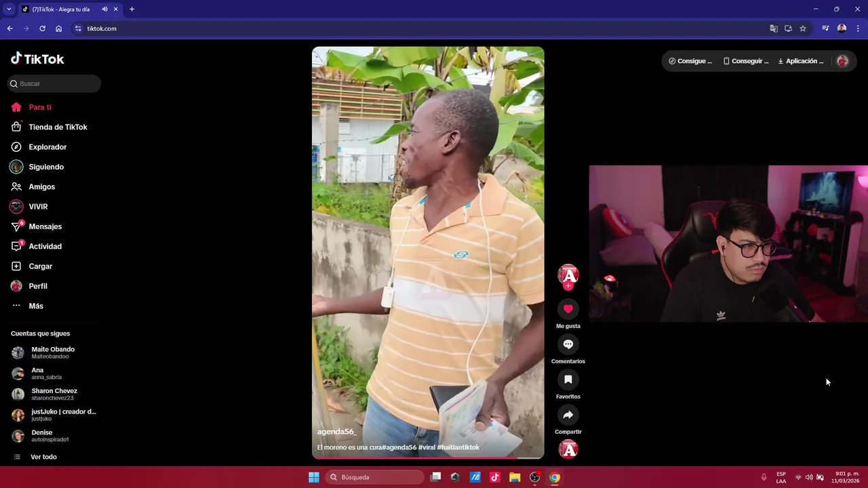Image resolution: width=868 pixels, height=488 pixels.
Task: Go to Explorador in the sidebar
Action: point(39,147)
